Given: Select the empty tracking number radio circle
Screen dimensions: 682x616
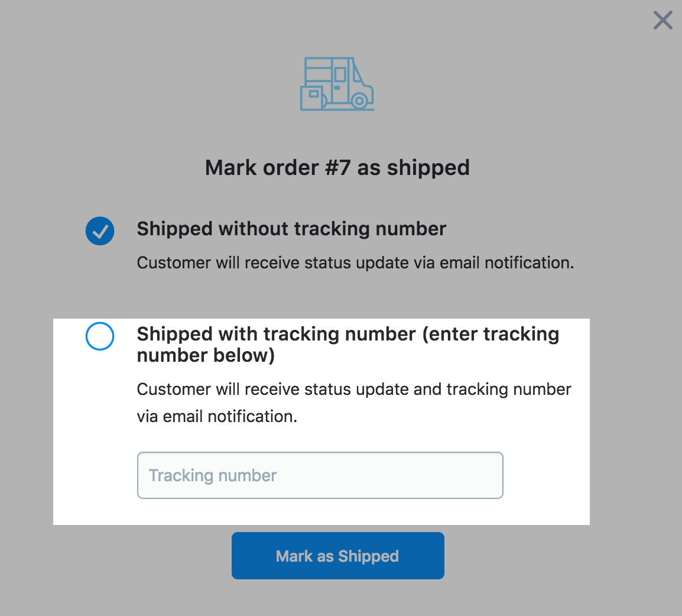Looking at the screenshot, I should tap(100, 336).
